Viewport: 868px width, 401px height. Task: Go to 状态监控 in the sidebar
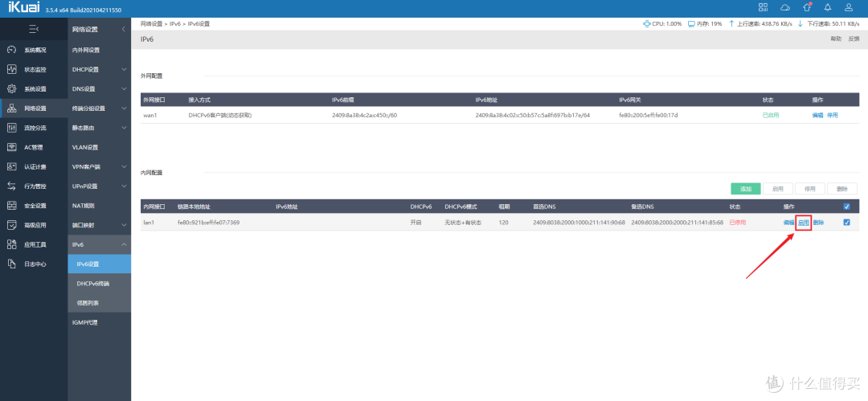[x=34, y=69]
